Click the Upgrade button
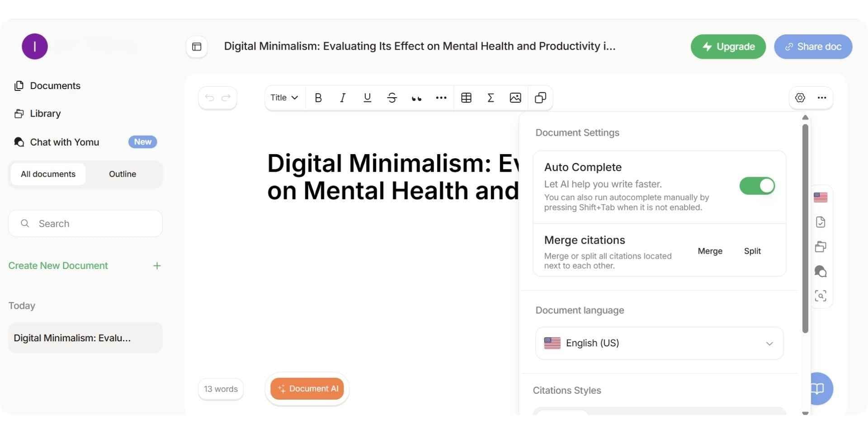This screenshot has height=434, width=868. click(728, 47)
